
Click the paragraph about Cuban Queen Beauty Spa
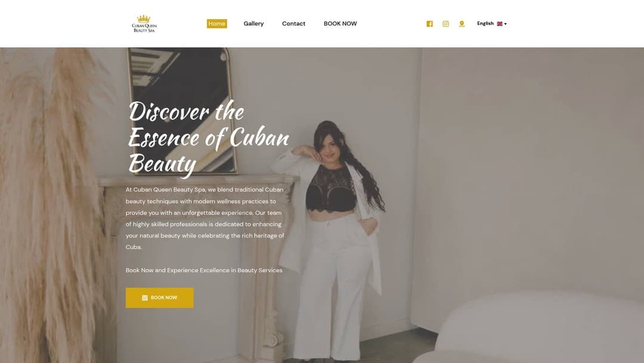tap(205, 219)
